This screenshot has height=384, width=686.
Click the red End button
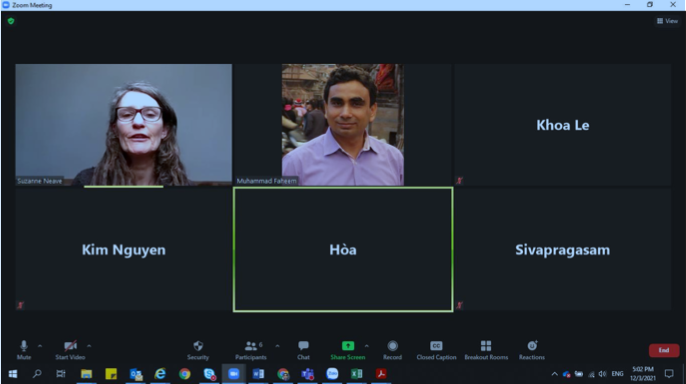coord(664,350)
